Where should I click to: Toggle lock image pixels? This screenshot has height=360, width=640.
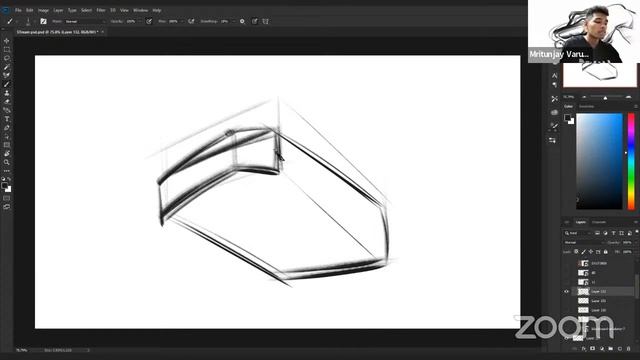click(583, 252)
